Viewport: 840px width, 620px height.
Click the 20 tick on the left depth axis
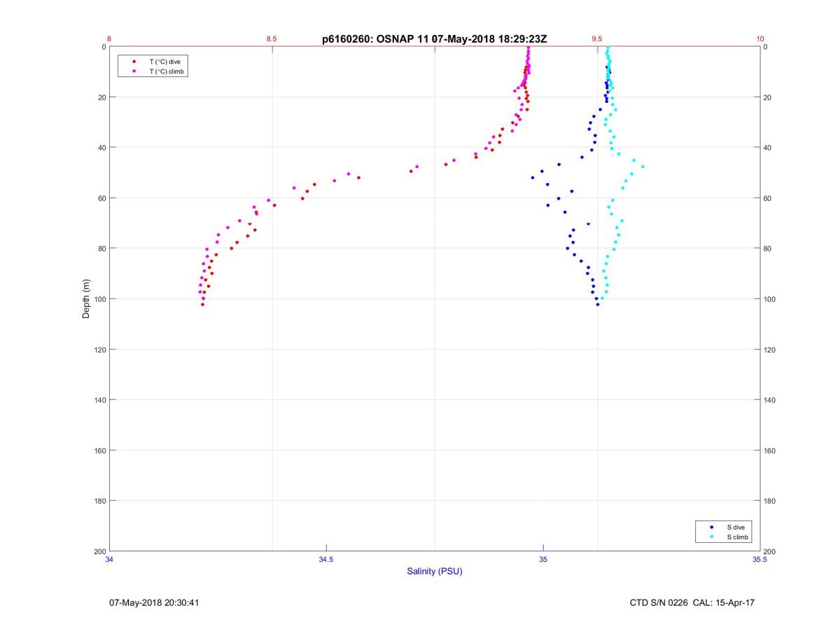tap(101, 97)
